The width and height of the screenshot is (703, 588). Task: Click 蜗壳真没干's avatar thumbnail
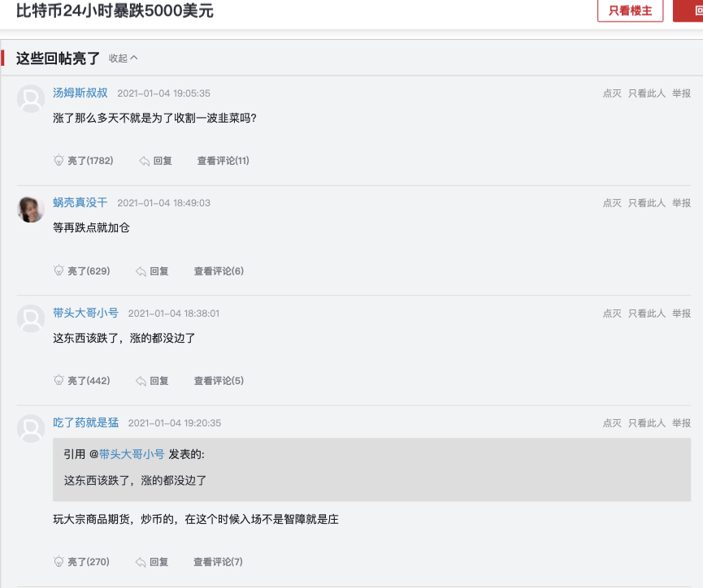[x=30, y=210]
